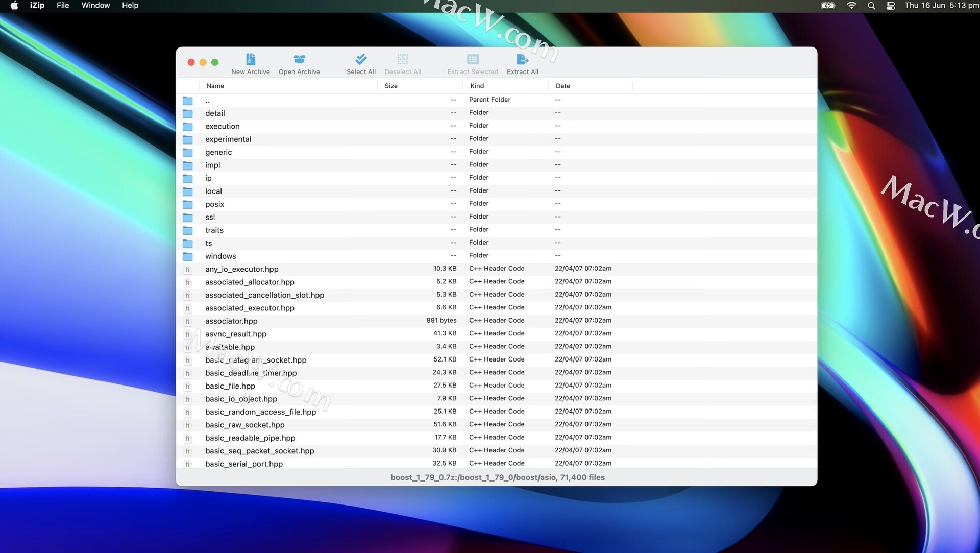The image size is (980, 553).
Task: Open the Wi-Fi status menu
Action: (x=851, y=6)
